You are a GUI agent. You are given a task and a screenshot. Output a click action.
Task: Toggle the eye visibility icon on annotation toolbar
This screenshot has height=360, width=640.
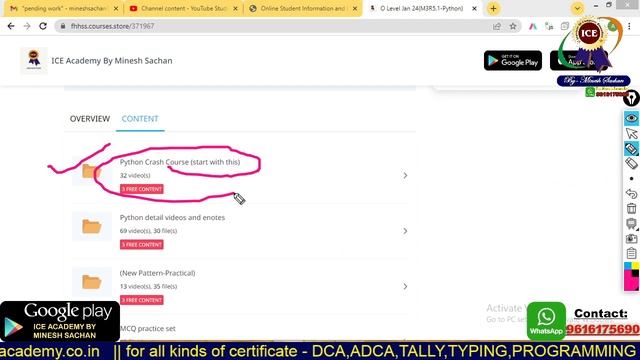[x=631, y=118]
